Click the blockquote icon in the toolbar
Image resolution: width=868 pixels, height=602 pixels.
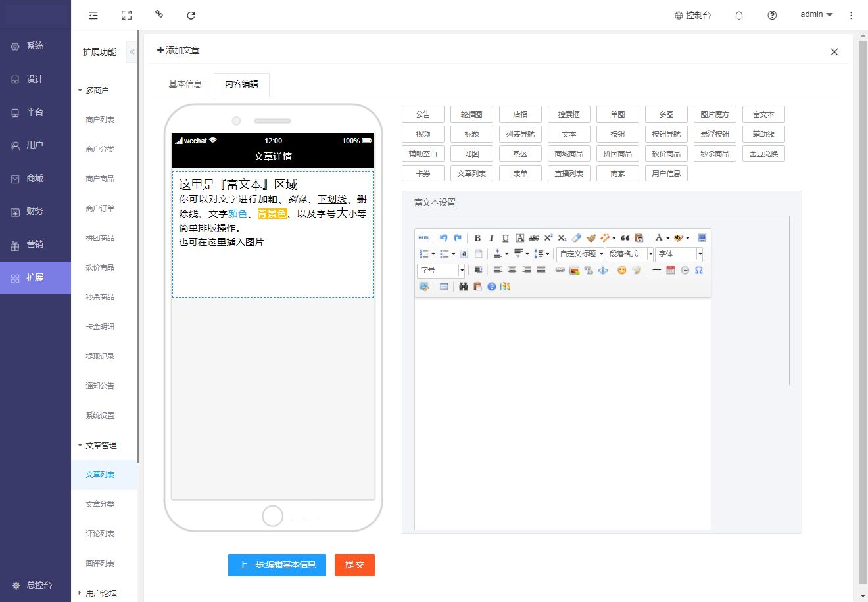pyautogui.click(x=625, y=238)
